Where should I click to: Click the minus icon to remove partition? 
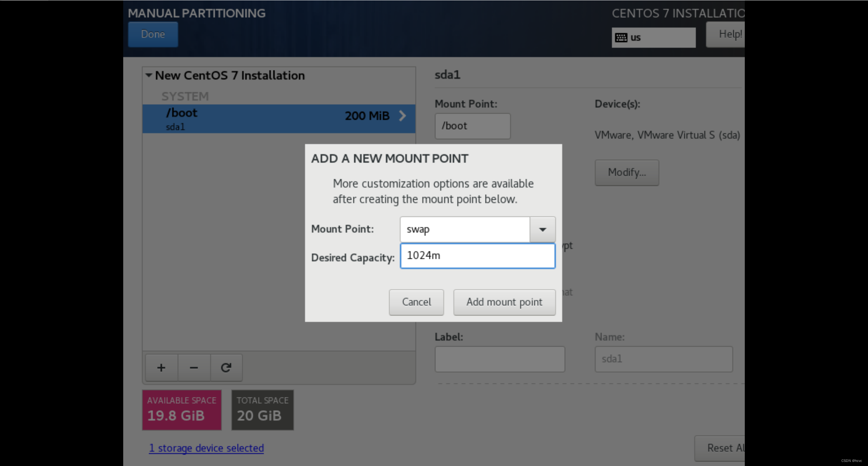click(x=194, y=368)
